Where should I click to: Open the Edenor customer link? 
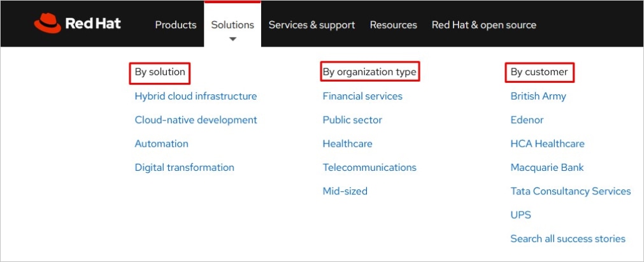coord(527,120)
